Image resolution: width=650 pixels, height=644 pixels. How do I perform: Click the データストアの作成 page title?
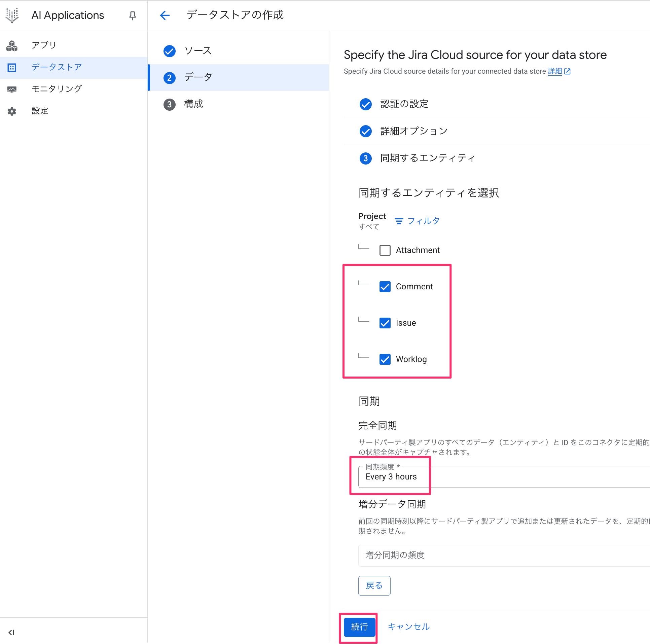[235, 15]
